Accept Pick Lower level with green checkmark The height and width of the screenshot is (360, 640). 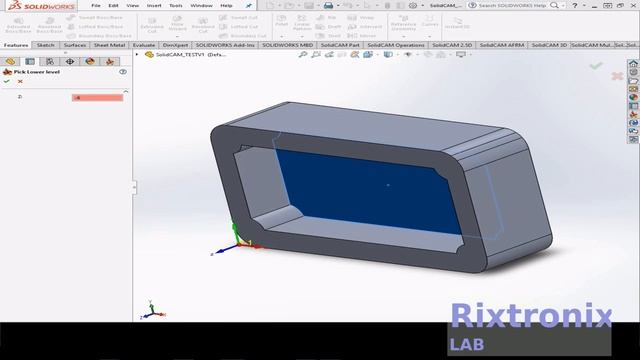click(7, 82)
